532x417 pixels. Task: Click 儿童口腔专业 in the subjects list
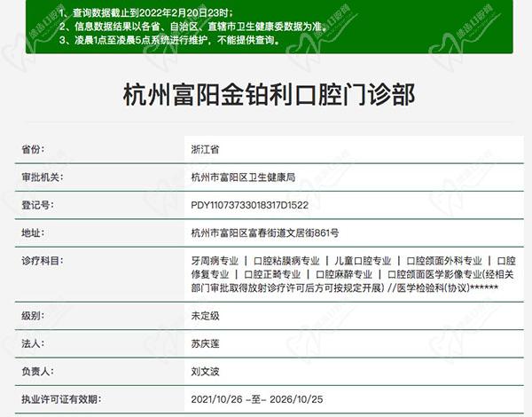363,261
